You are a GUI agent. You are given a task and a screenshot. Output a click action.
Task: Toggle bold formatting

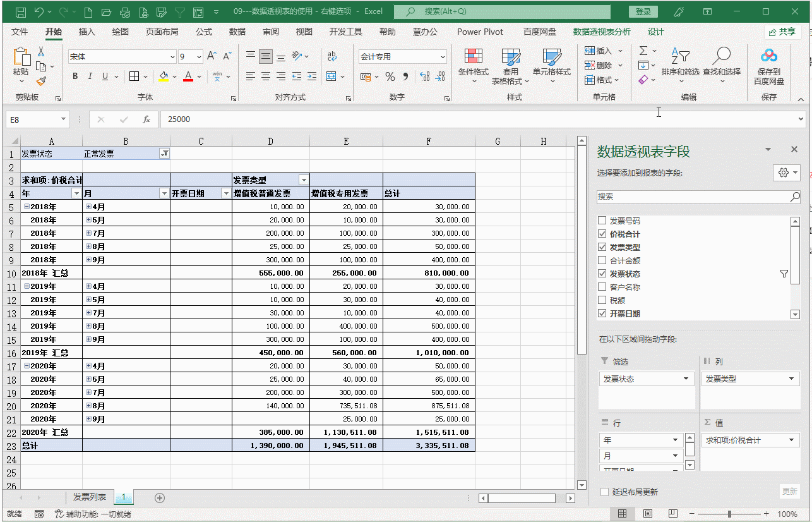tap(75, 76)
